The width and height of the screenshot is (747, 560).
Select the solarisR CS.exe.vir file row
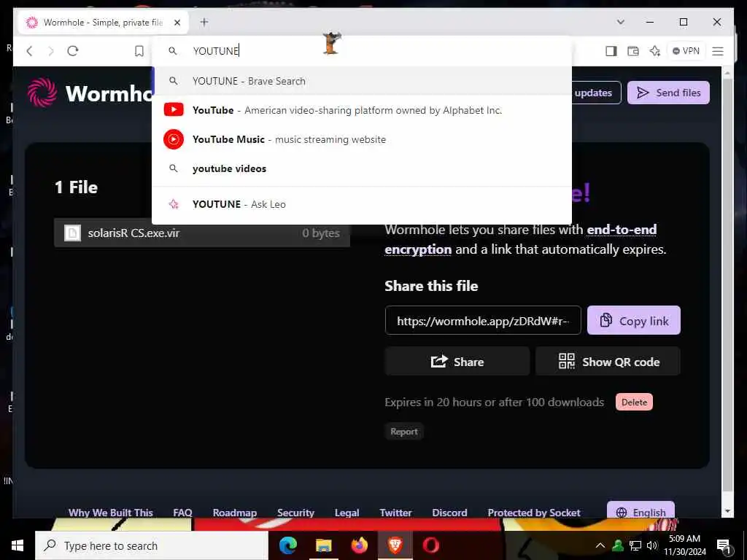pyautogui.click(x=202, y=233)
